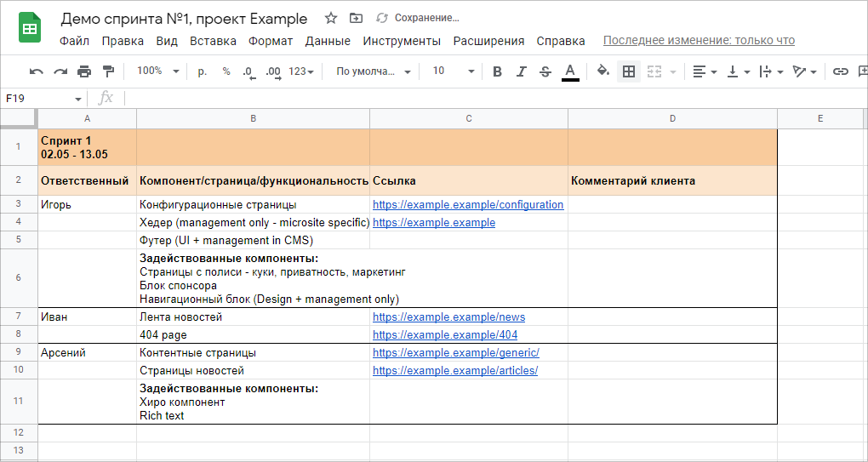The height and width of the screenshot is (462, 868).
Task: Toggle bold formatting
Action: point(498,71)
